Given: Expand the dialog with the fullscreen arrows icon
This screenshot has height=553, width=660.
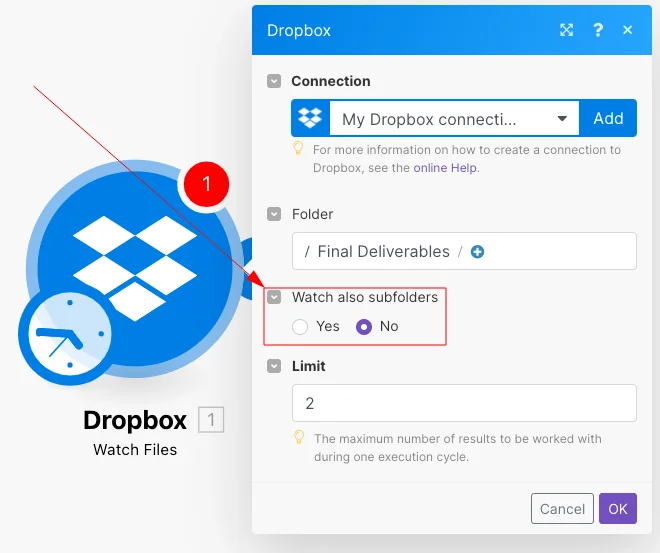Looking at the screenshot, I should point(566,30).
